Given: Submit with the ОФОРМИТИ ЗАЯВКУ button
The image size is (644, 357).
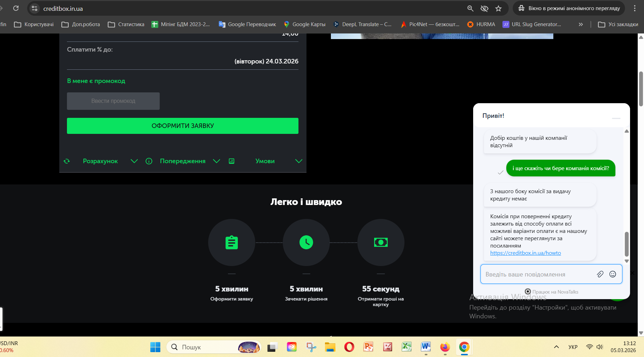Looking at the screenshot, I should 183,126.
